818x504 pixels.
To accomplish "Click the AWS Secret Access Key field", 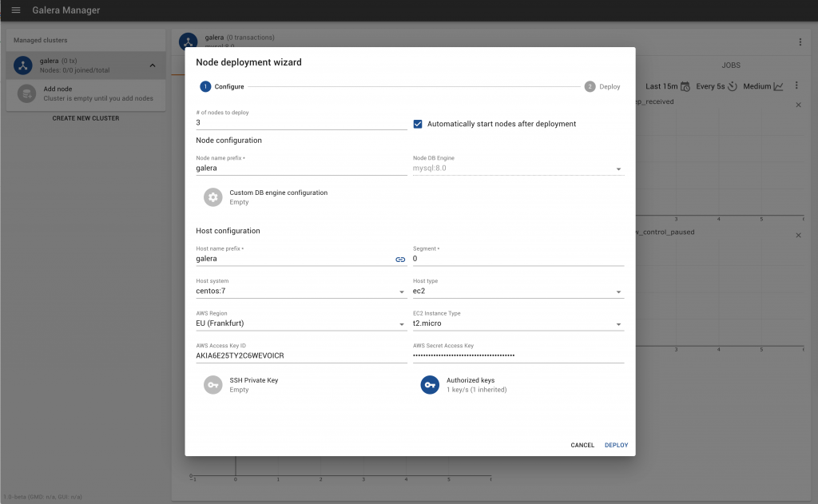I will pos(518,356).
